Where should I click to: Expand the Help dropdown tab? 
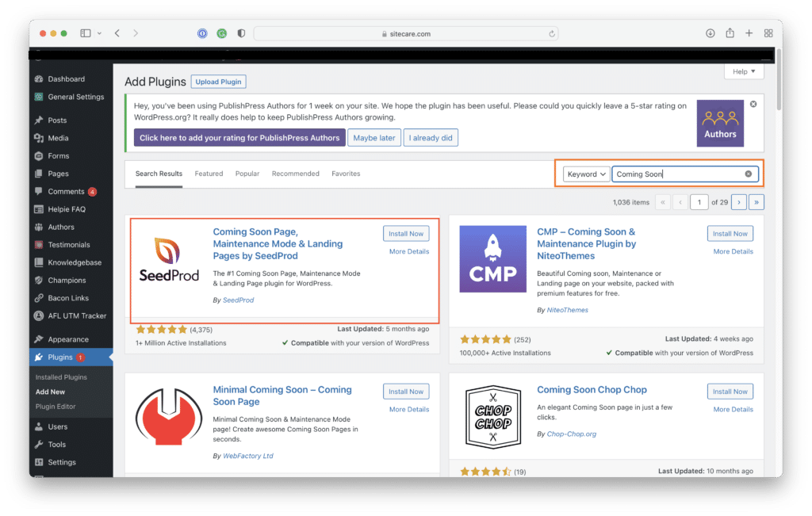pyautogui.click(x=744, y=71)
